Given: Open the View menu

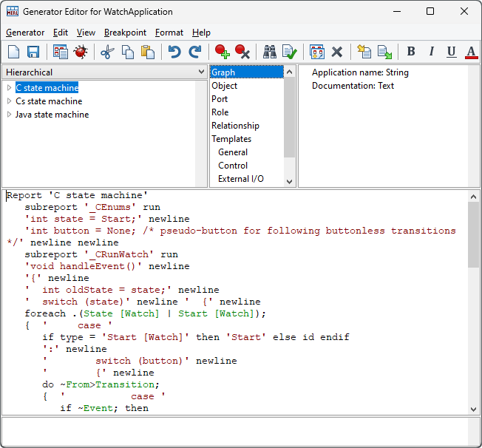Looking at the screenshot, I should click(x=86, y=33).
